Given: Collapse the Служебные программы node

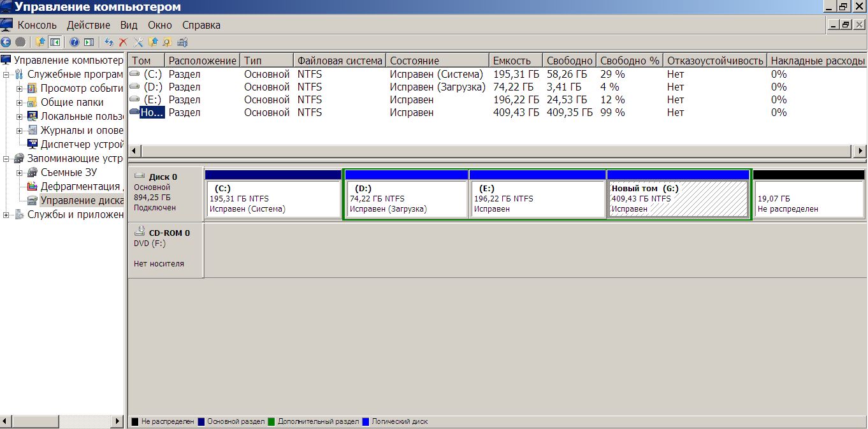Looking at the screenshot, I should tap(7, 74).
